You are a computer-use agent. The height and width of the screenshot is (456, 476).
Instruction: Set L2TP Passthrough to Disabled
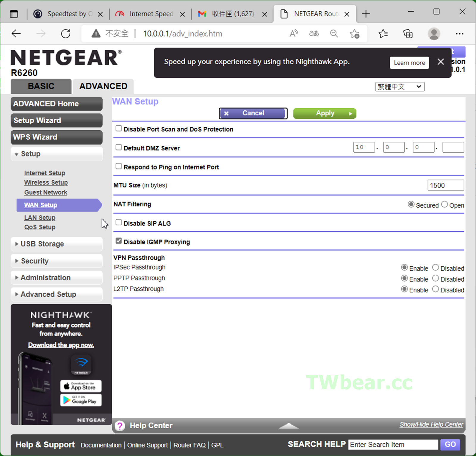[436, 289]
